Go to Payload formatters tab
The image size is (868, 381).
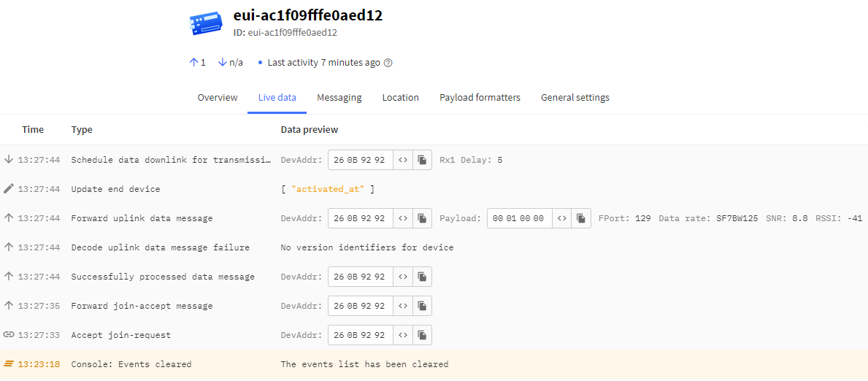tap(480, 98)
